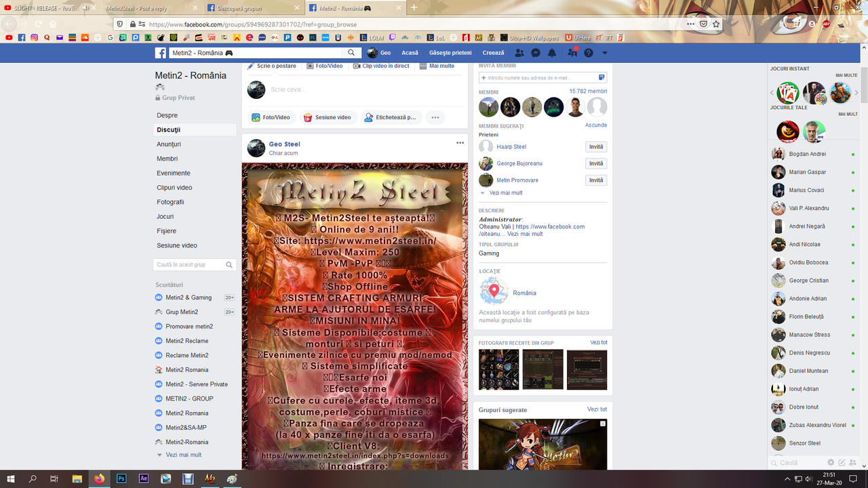Expand the Facebook account dropdown arrow
The width and height of the screenshot is (868, 488).
[x=605, y=53]
